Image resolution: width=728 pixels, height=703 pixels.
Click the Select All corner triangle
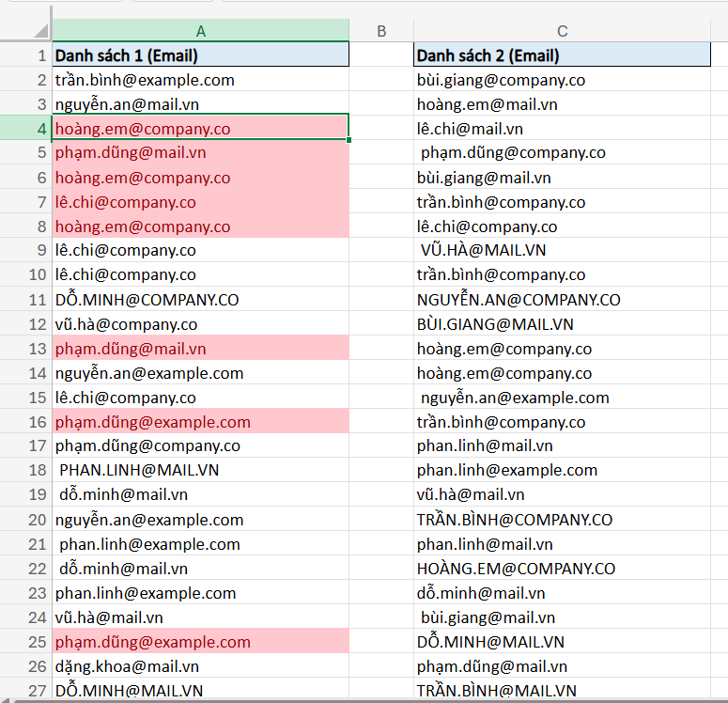[41, 30]
